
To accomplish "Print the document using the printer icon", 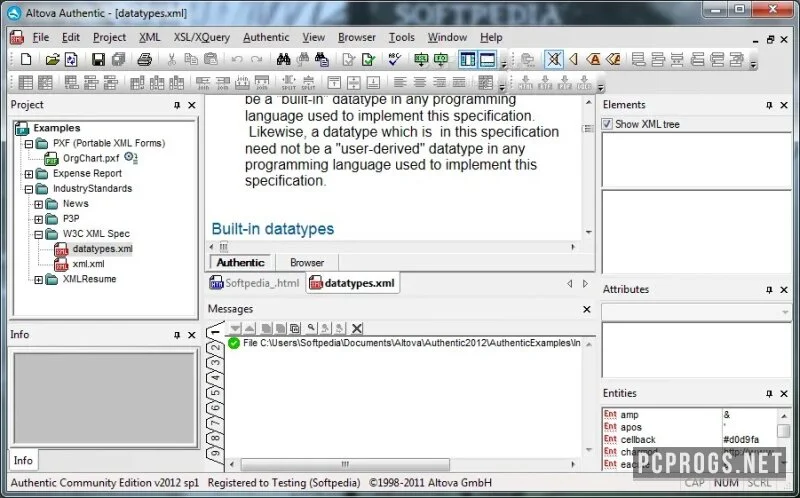I will 145,60.
